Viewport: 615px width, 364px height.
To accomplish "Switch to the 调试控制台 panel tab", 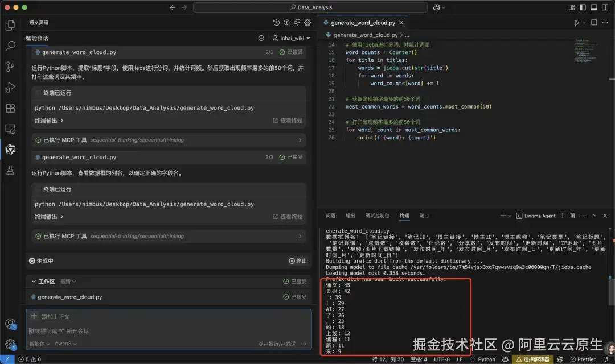I will 378,216.
